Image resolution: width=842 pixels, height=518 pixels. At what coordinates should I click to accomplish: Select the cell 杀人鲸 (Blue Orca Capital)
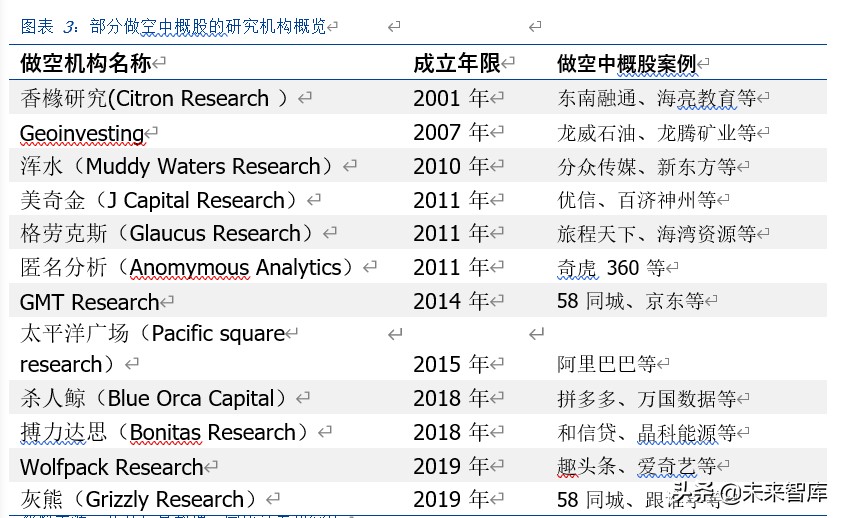[153, 398]
